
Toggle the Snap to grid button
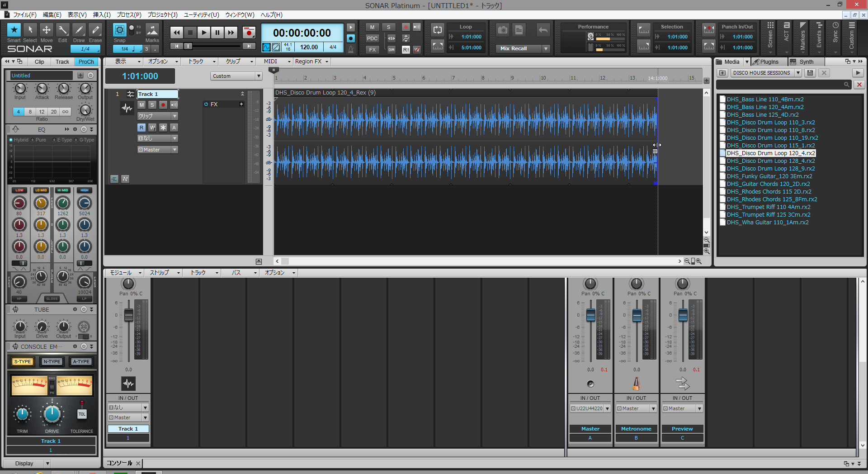[x=119, y=30]
